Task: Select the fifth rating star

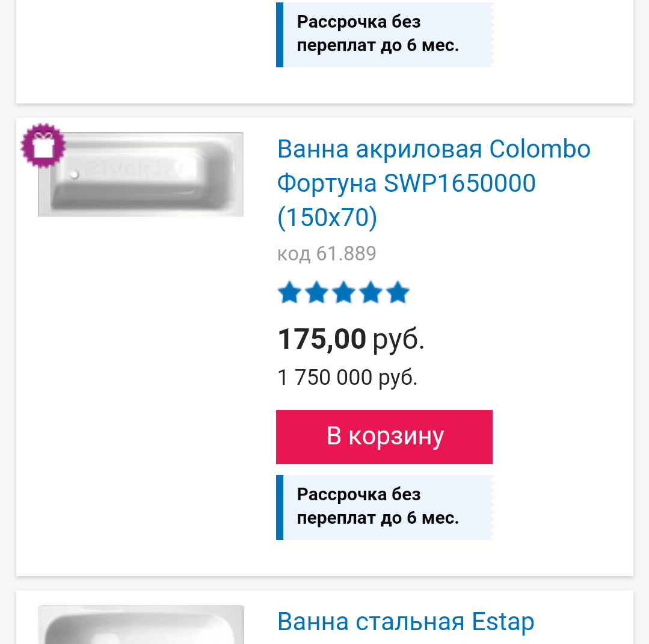Action: (x=398, y=293)
